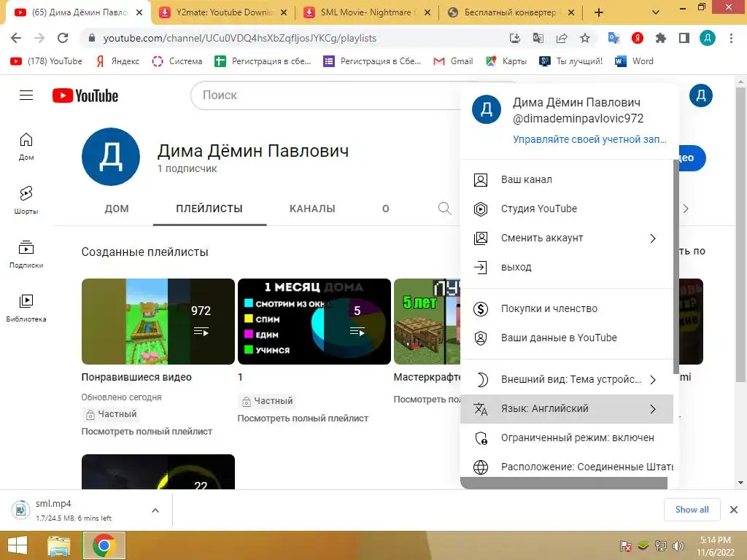
Task: Toggle the Chrome side panel icon
Action: click(x=684, y=38)
